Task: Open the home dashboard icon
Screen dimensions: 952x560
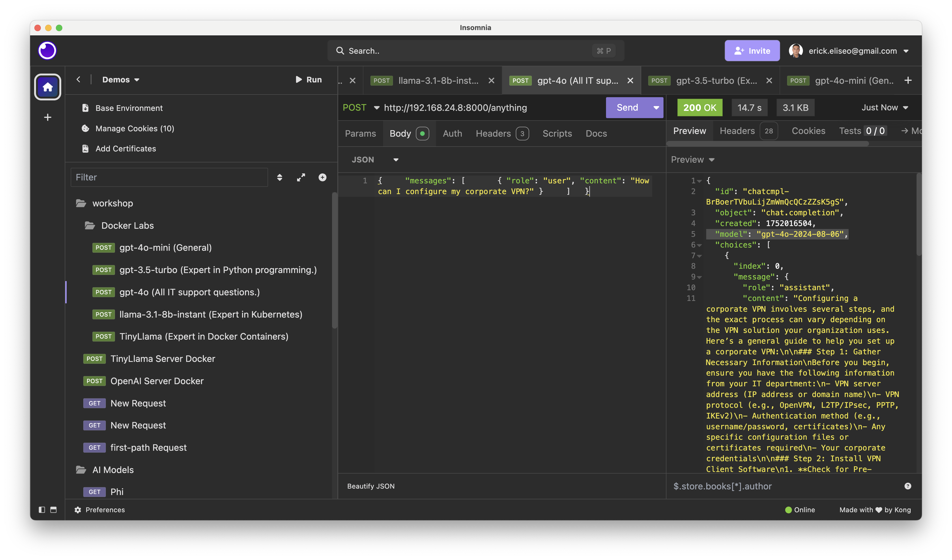Action: pyautogui.click(x=48, y=87)
